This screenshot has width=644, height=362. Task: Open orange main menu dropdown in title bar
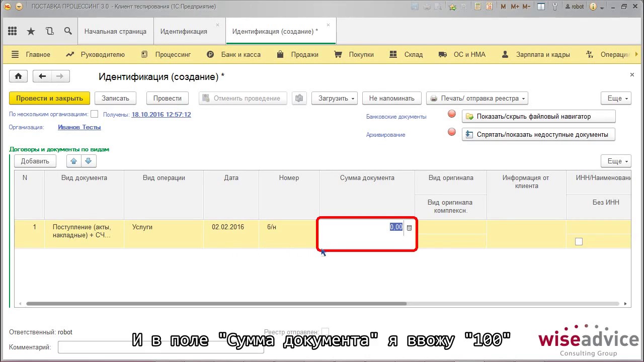[19, 7]
